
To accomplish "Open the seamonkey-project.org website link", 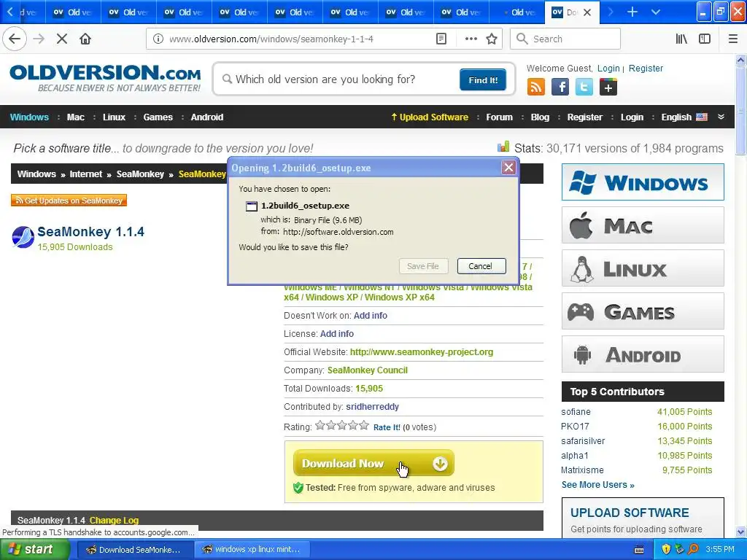I will coord(421,352).
